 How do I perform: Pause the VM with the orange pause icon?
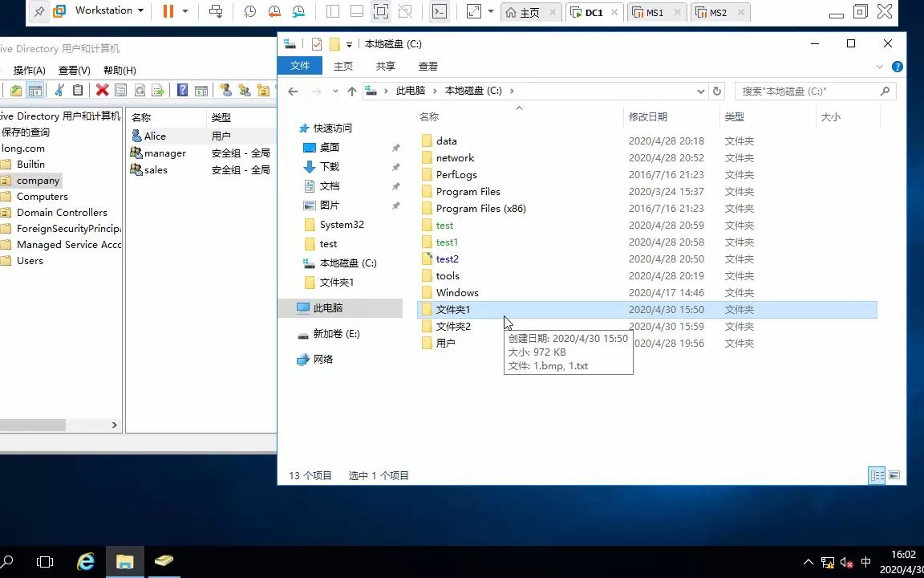coord(168,11)
